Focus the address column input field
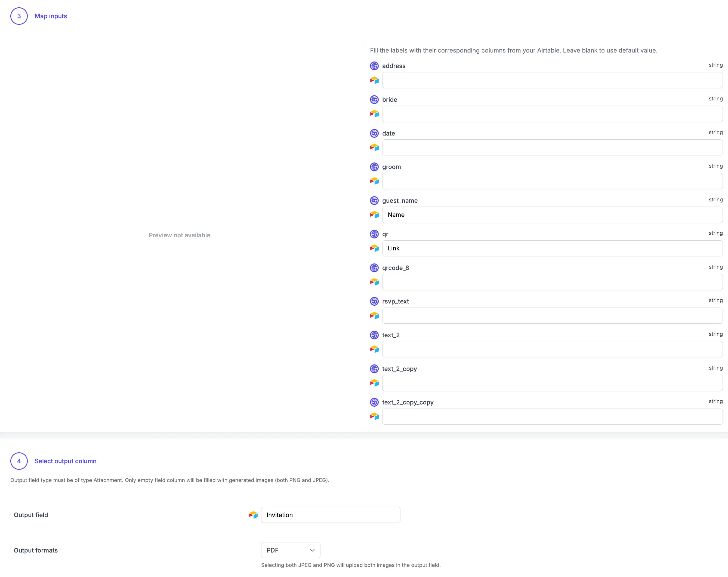The image size is (728, 577). coord(552,80)
